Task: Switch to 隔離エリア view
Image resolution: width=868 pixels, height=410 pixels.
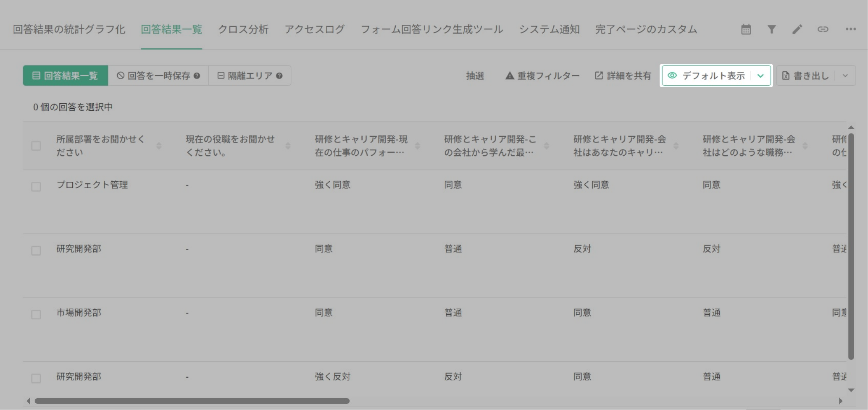Action: 250,76
